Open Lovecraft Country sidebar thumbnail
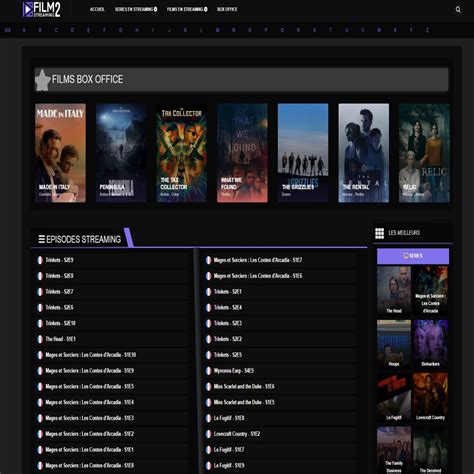This screenshot has height=474, width=474. [430, 397]
